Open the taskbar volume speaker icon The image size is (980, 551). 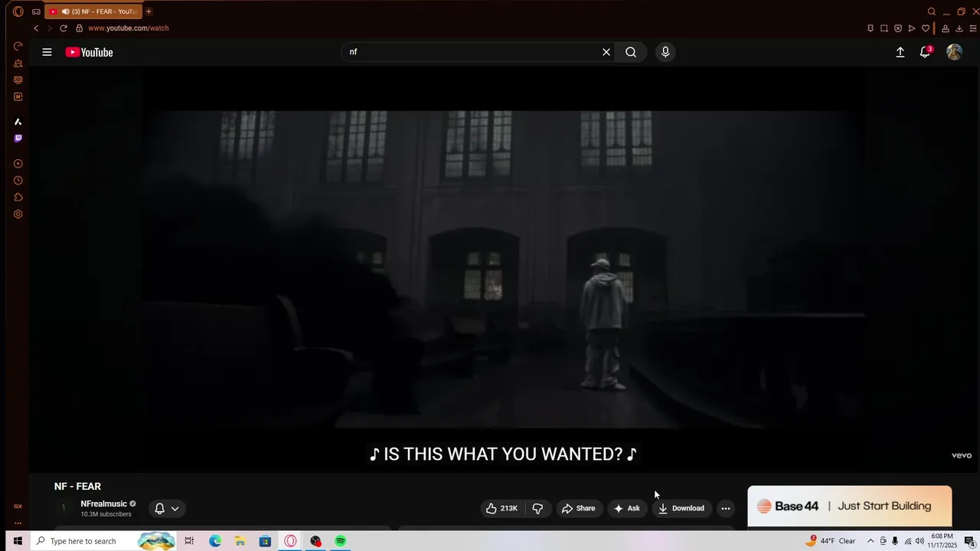coord(920,541)
